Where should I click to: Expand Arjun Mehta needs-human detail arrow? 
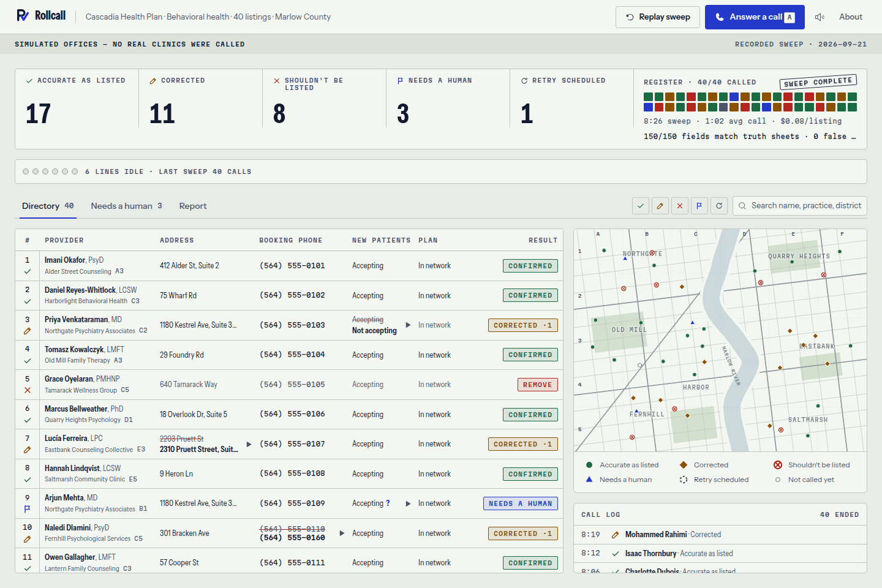click(x=408, y=503)
